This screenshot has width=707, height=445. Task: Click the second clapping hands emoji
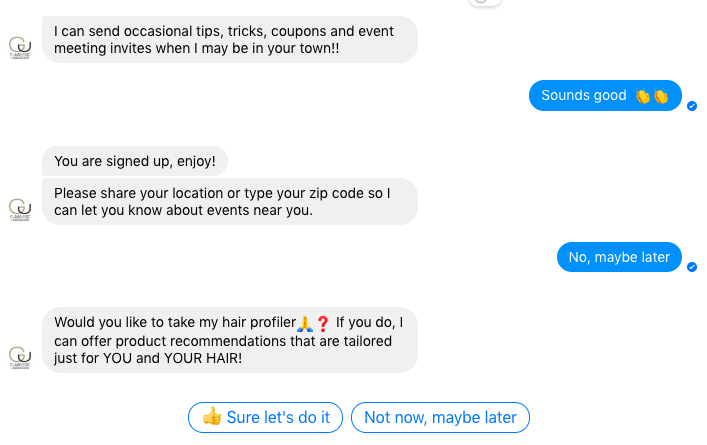tap(661, 96)
